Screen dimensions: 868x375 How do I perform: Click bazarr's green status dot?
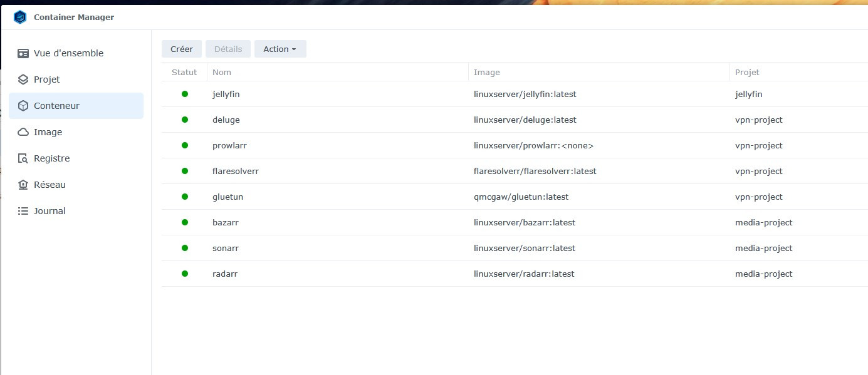(185, 222)
